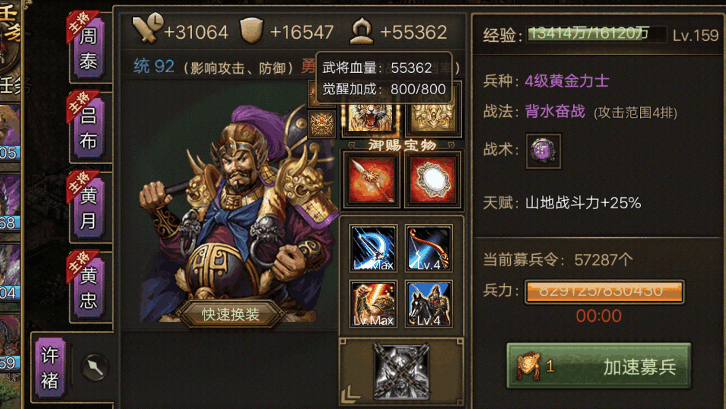Choose the 黄忠 general tab

[x=88, y=287]
